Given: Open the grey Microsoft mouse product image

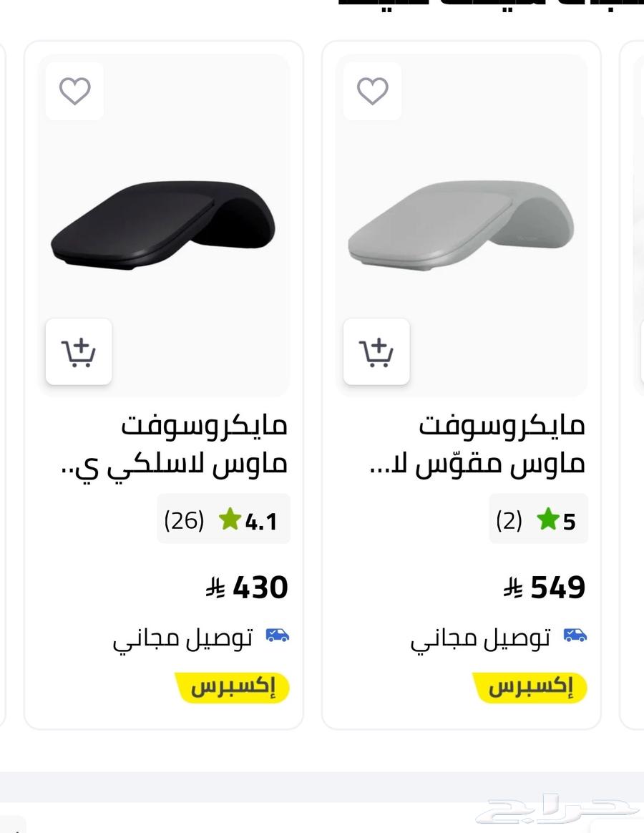Looking at the screenshot, I should click(x=461, y=225).
